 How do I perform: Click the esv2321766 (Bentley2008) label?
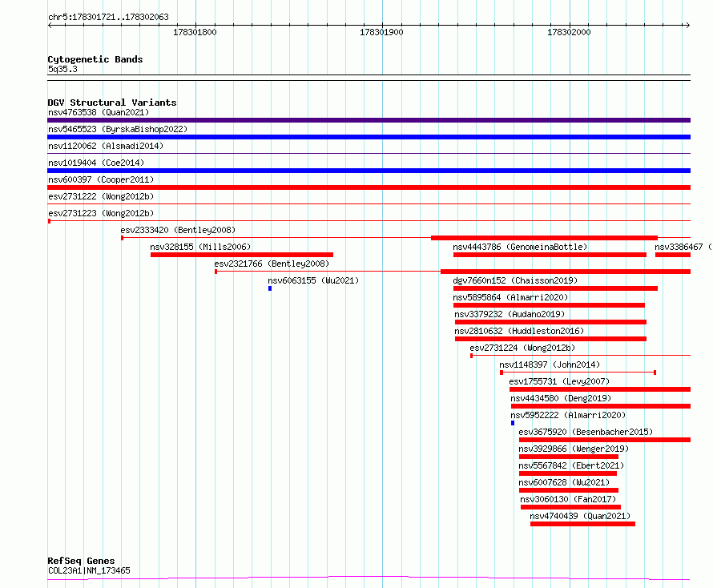(272, 264)
